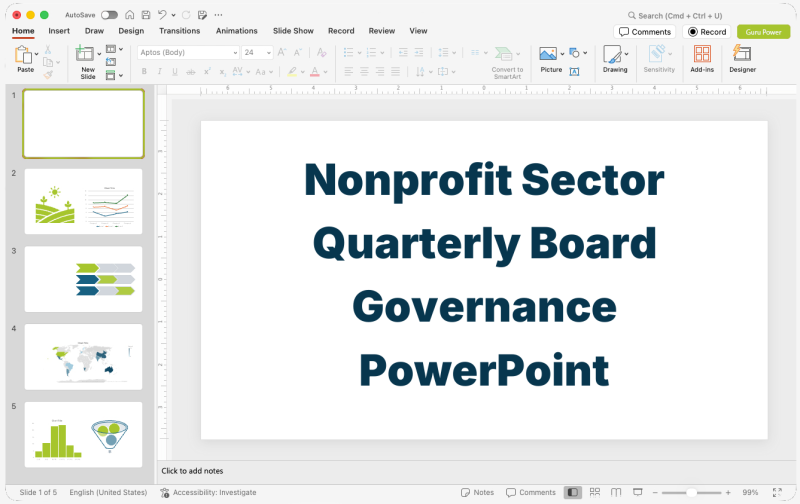800x504 pixels.
Task: Click the Comments button at top right
Action: 645,32
